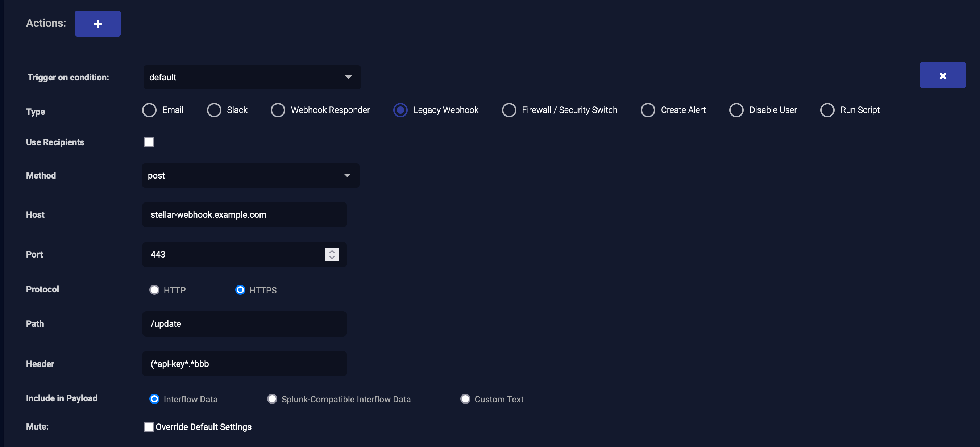Select Custom Text payload option
Image resolution: width=980 pixels, height=447 pixels.
pyautogui.click(x=465, y=399)
